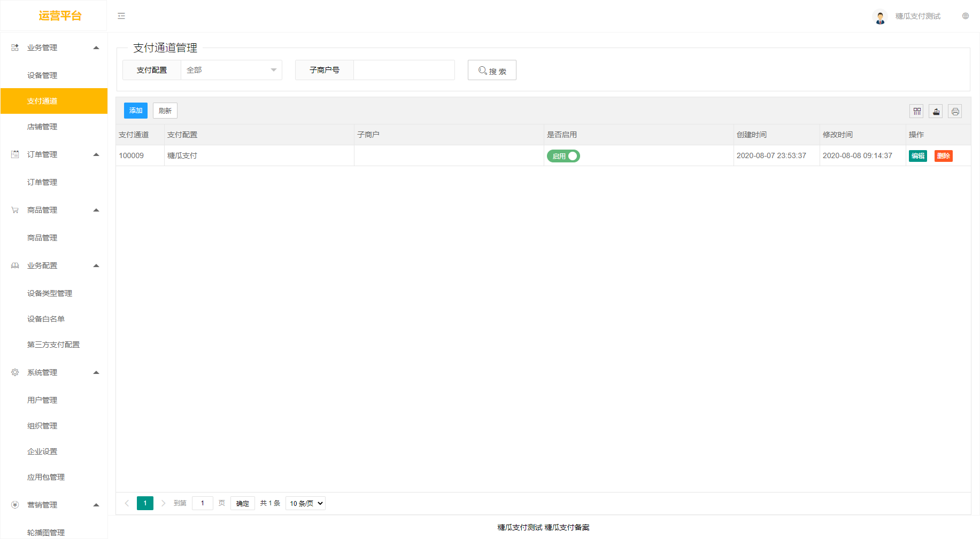Click the print table icon
Screen dimensions: 980x539
pos(955,111)
